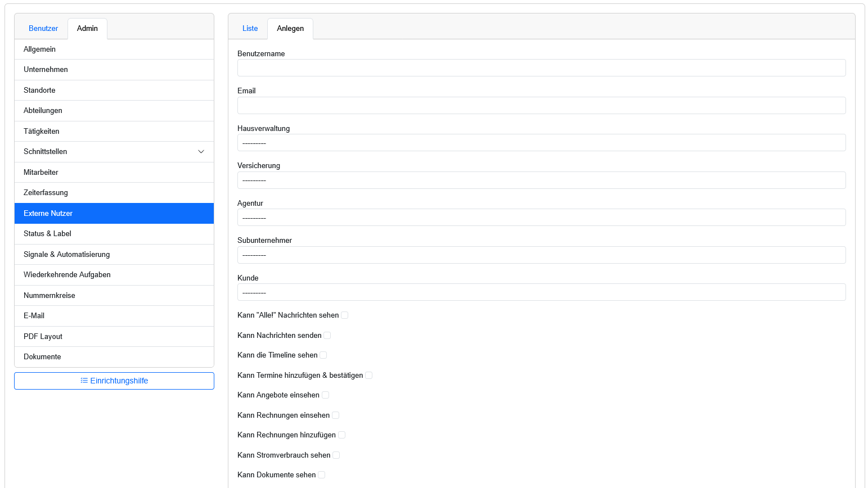Switch to the Benutzer tab

pyautogui.click(x=43, y=29)
